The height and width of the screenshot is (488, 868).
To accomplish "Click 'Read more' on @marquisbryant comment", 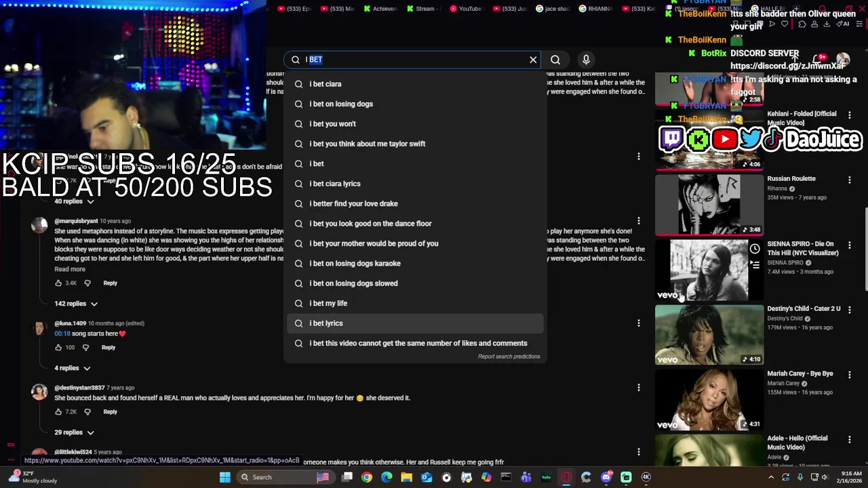I will [70, 269].
